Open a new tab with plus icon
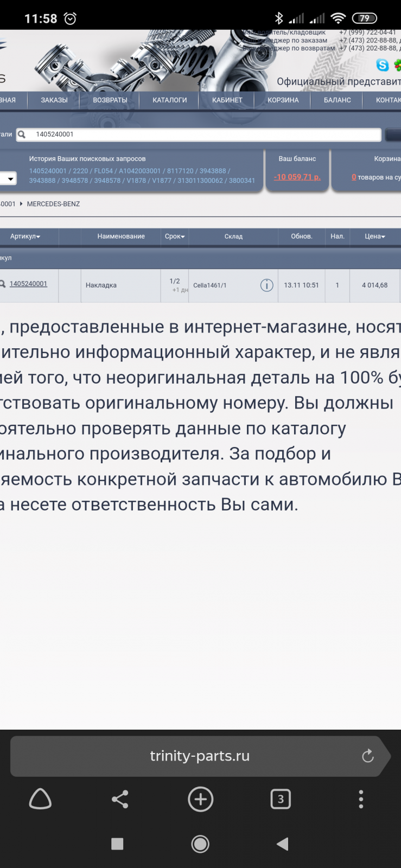401x868 pixels. pyautogui.click(x=200, y=799)
